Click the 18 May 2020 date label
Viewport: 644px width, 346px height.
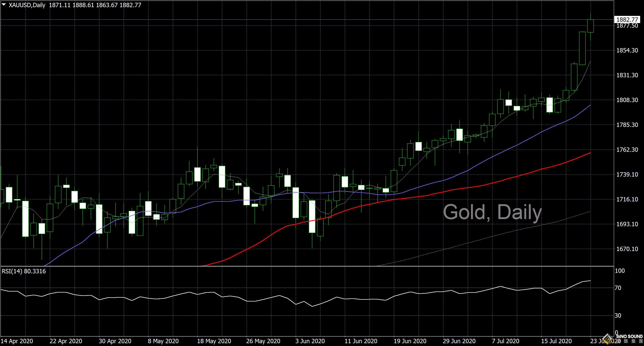(x=214, y=341)
